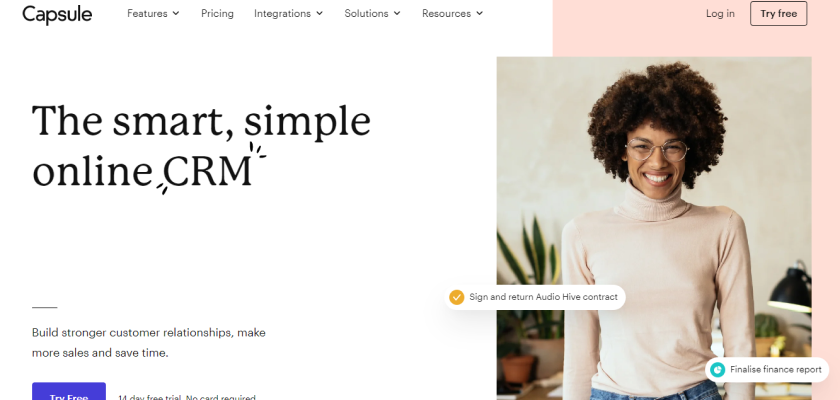Click the Capsule logo
The height and width of the screenshot is (400, 840).
click(57, 14)
